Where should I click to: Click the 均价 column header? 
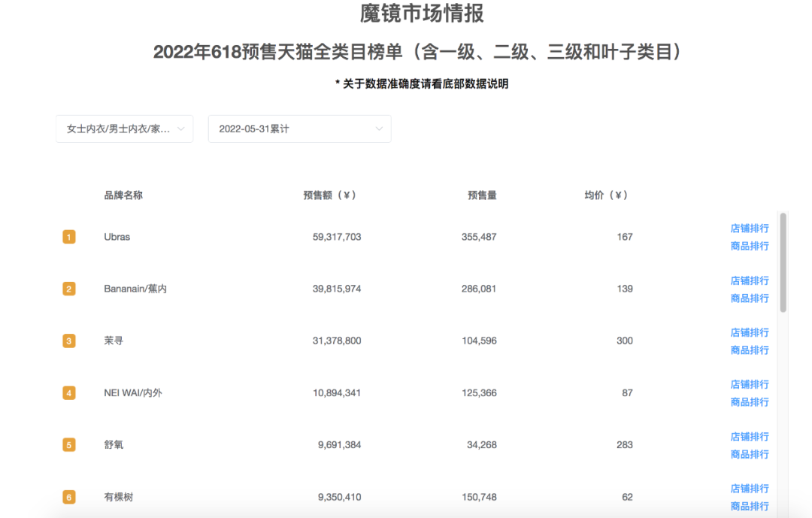point(606,194)
